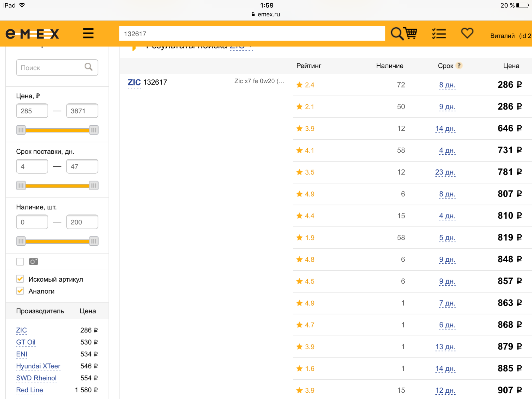Click product description Zic x7 fe 0w20
Viewport: 532px width, 399px height.
[x=259, y=81]
